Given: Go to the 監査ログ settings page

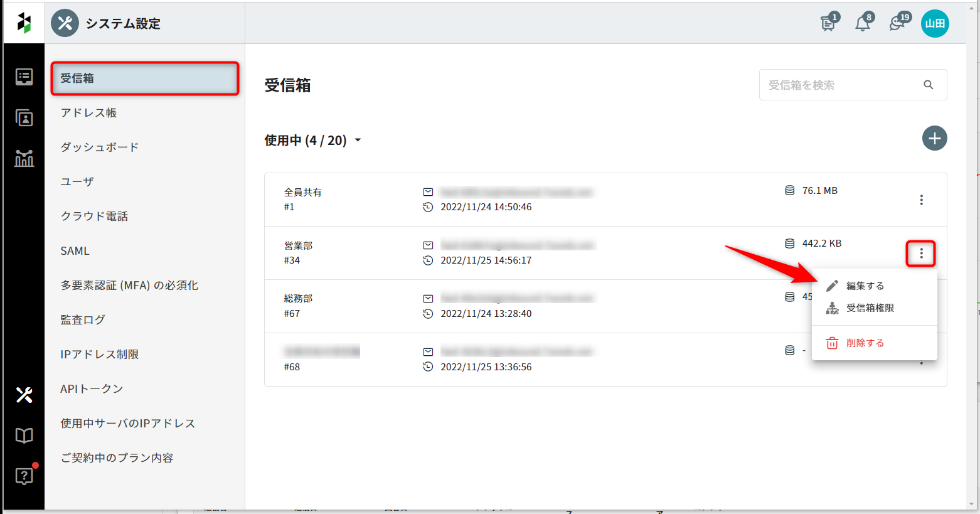Looking at the screenshot, I should pos(83,320).
